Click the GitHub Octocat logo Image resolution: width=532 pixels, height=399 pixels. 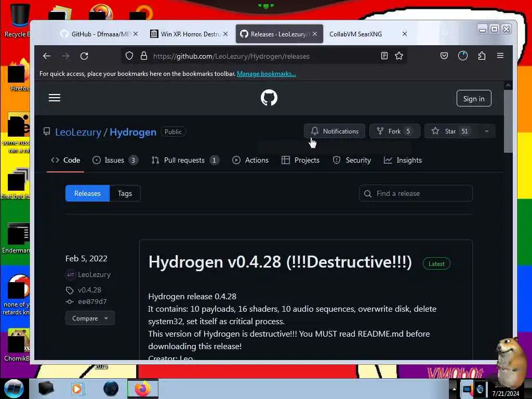pos(269,98)
